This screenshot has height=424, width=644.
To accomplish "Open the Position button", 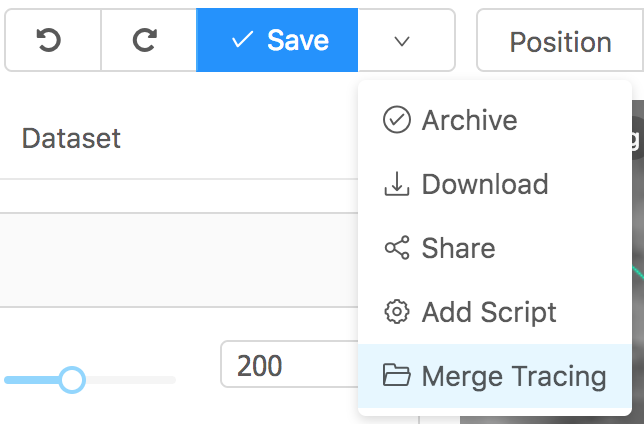I will tap(560, 40).
